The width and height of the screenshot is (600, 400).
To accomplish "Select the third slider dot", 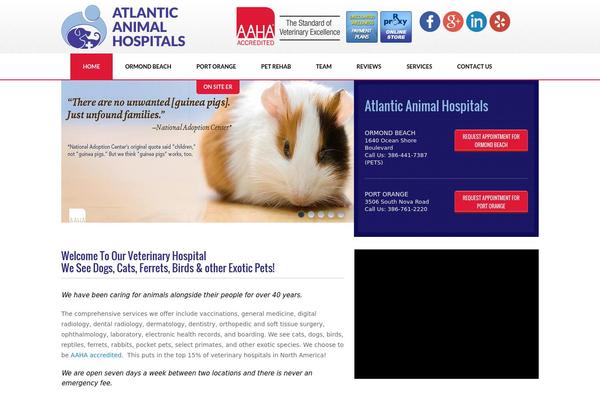I will (x=321, y=215).
